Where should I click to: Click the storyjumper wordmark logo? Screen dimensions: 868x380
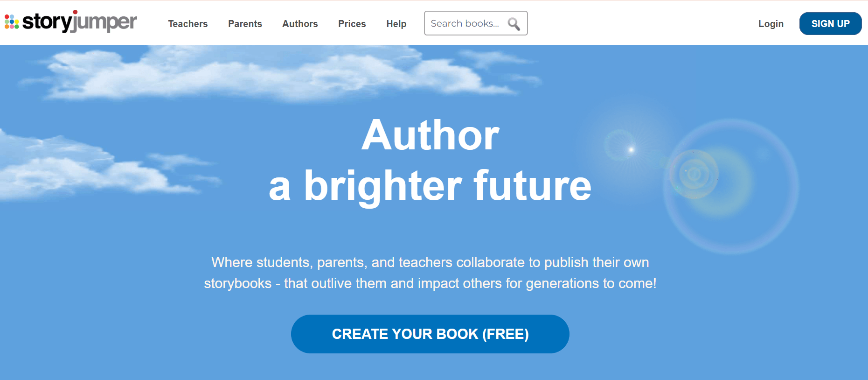[x=80, y=21]
